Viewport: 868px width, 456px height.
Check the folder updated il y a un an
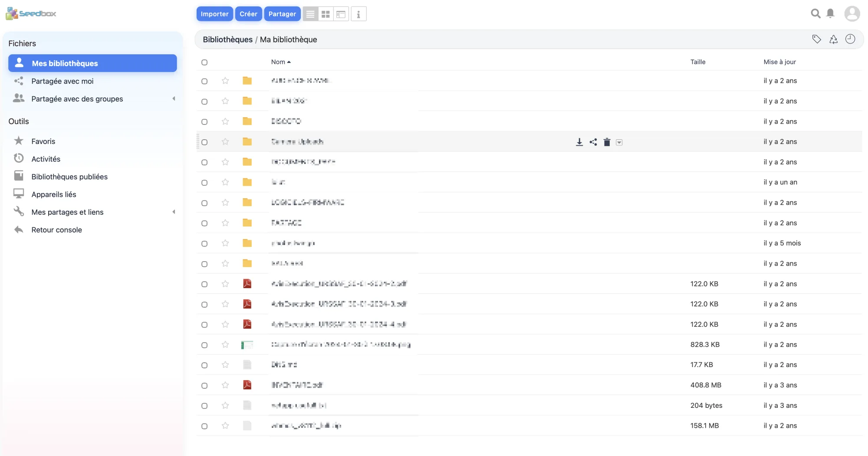[x=204, y=183]
